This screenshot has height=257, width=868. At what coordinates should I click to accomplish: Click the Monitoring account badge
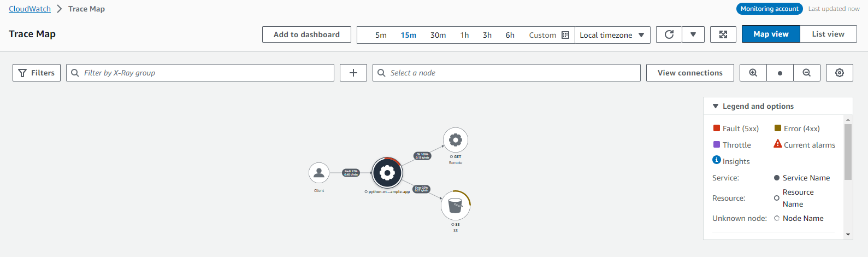(x=770, y=9)
